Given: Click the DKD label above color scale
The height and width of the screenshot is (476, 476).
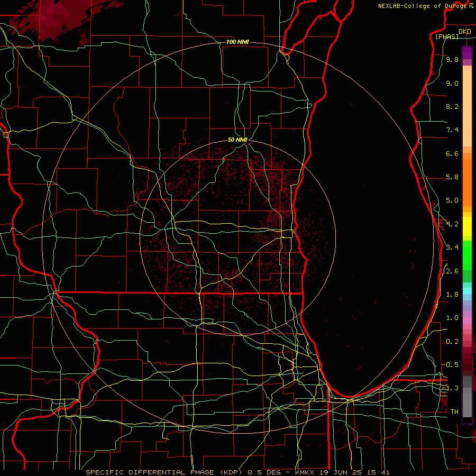Looking at the screenshot, I should (464, 32).
